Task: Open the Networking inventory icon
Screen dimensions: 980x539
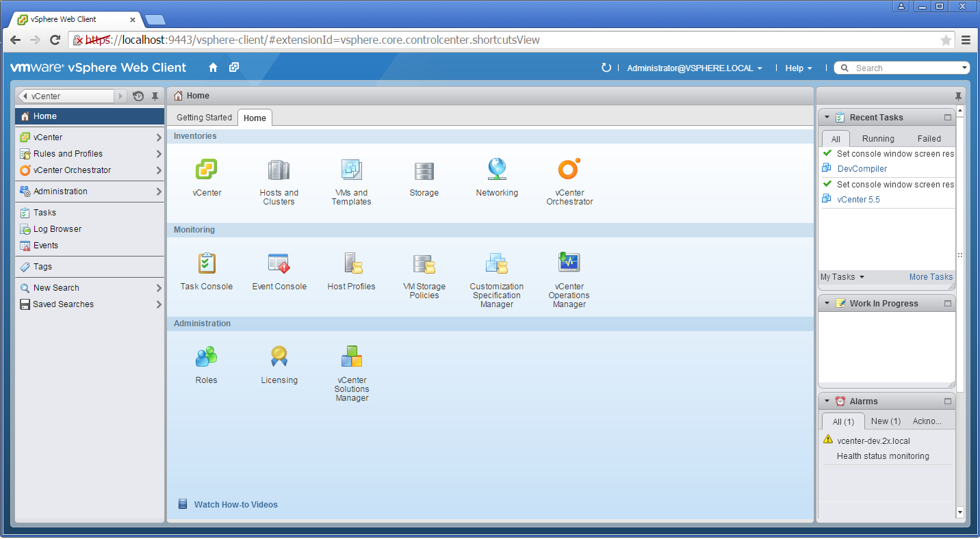Action: pyautogui.click(x=497, y=170)
